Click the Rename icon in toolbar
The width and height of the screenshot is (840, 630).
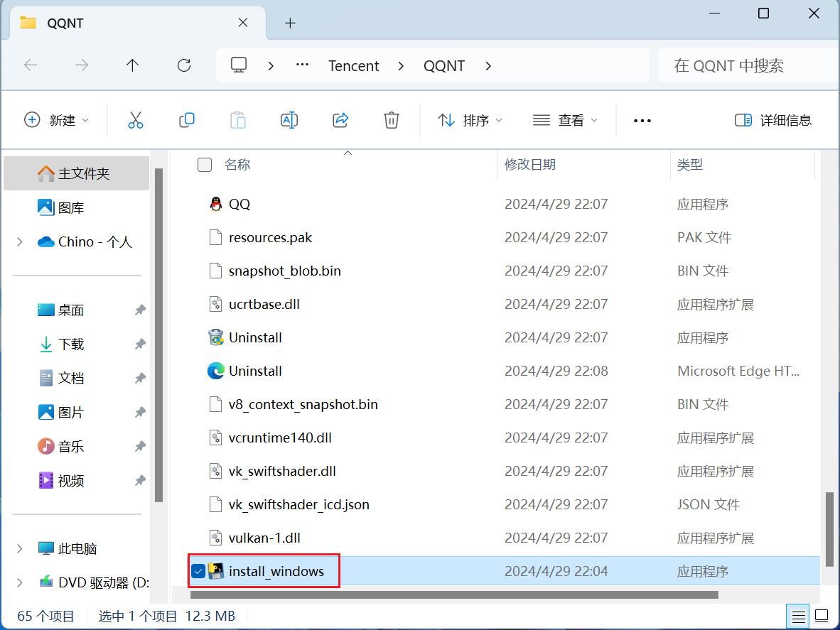pyautogui.click(x=289, y=120)
